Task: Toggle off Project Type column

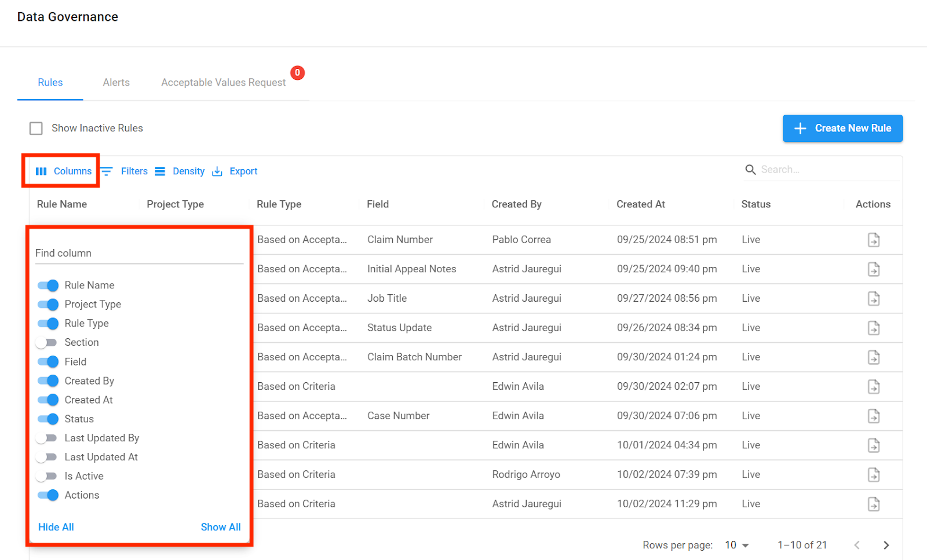Action: coord(48,305)
